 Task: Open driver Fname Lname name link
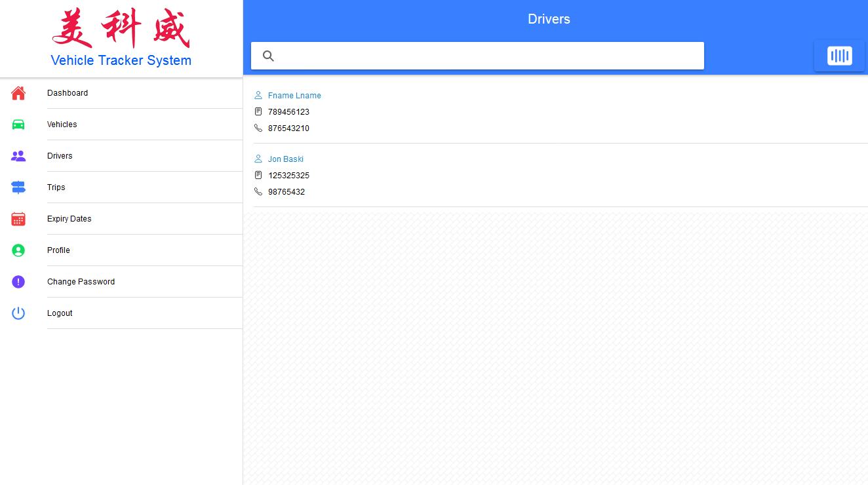294,96
